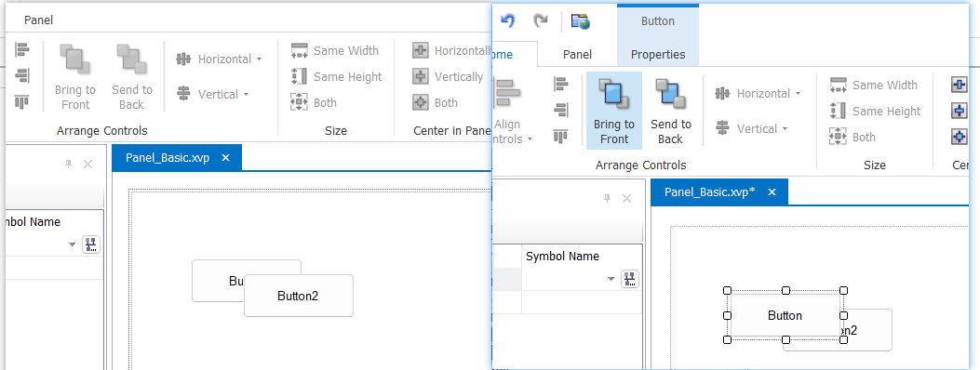Click bottom center-in-panel icon in right window
The height and width of the screenshot is (370, 980).
point(960,137)
